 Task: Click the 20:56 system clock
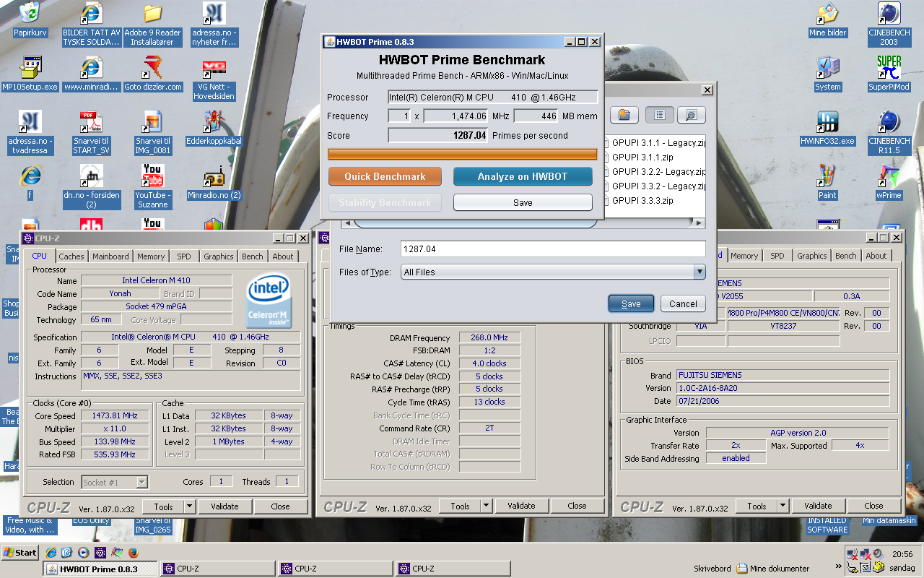[x=902, y=554]
